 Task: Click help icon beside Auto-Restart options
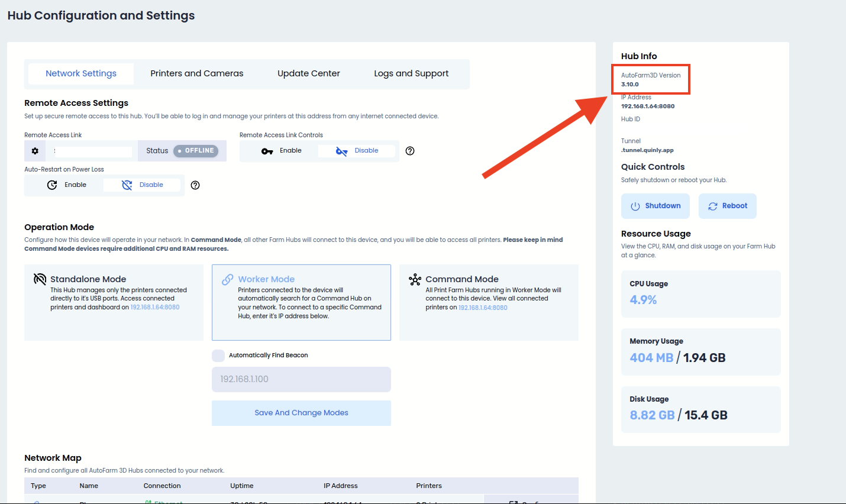click(x=195, y=185)
